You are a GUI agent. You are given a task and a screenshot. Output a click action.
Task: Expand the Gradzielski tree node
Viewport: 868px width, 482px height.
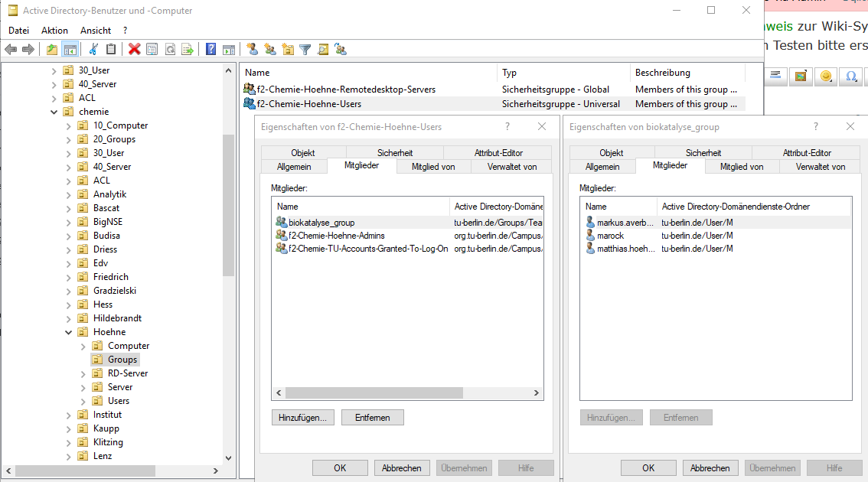click(68, 291)
